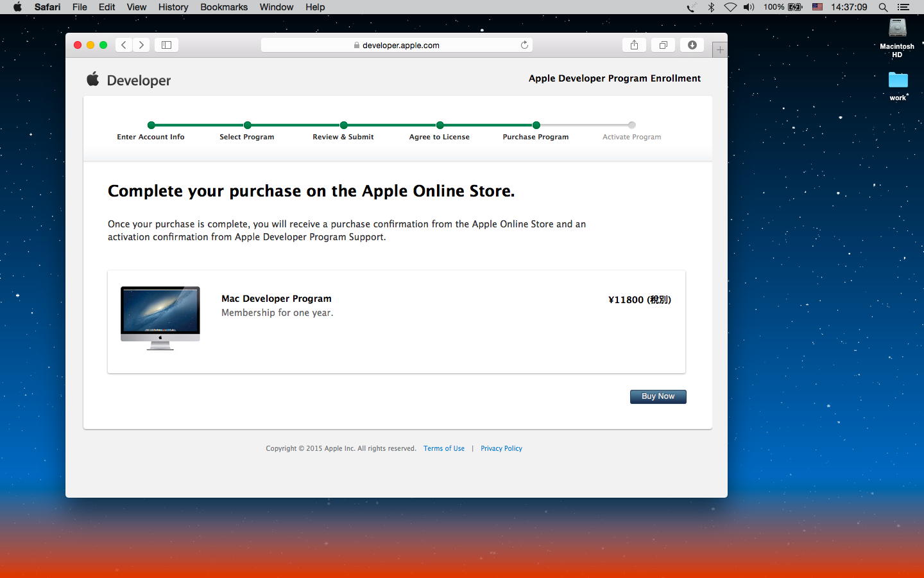Reload the developer.apple.com page
The height and width of the screenshot is (578, 924).
pyautogui.click(x=524, y=45)
